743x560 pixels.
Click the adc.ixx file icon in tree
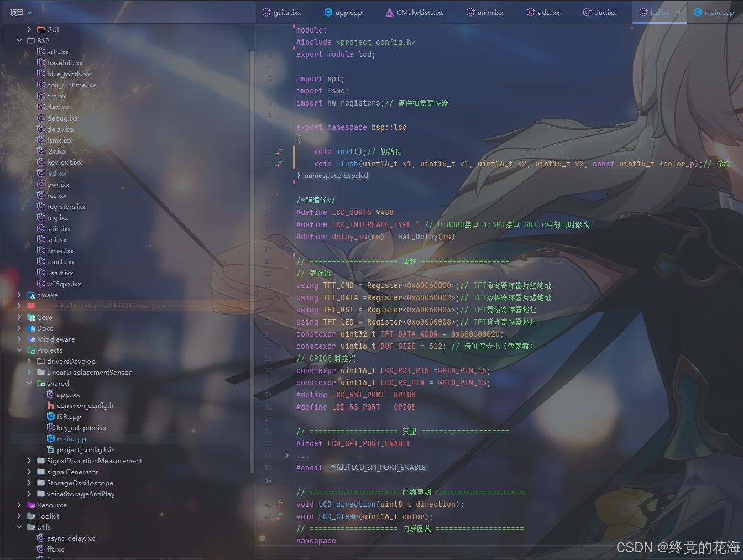(x=41, y=51)
